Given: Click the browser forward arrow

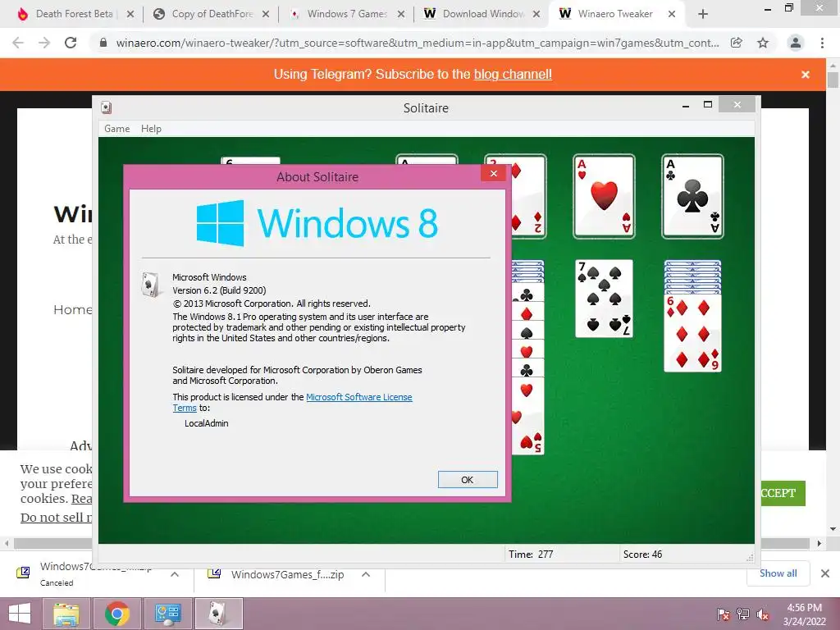Looking at the screenshot, I should pyautogui.click(x=44, y=43).
